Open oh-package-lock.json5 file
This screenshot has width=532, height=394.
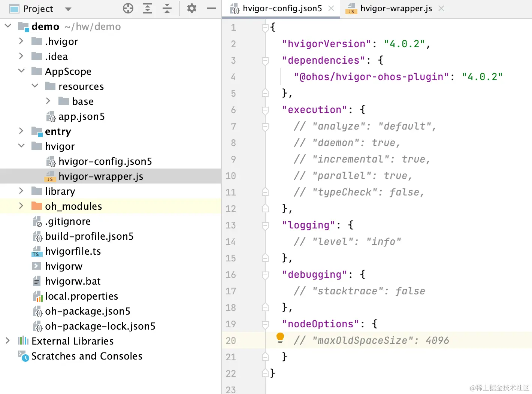pos(100,326)
